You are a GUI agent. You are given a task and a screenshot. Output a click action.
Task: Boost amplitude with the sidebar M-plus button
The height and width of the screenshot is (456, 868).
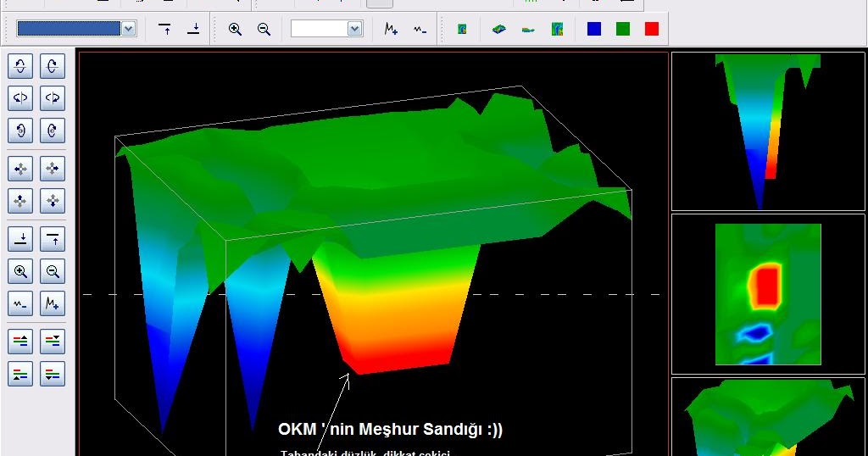53,303
